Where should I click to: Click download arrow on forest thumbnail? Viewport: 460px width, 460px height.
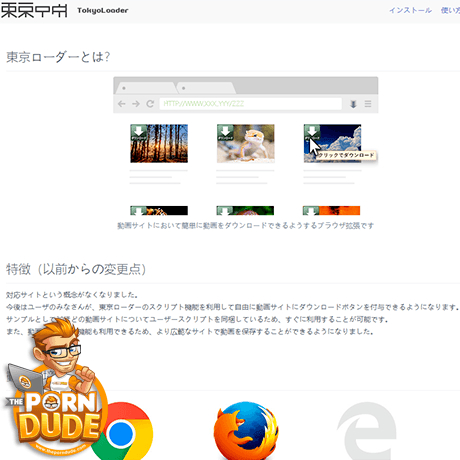click(x=139, y=132)
